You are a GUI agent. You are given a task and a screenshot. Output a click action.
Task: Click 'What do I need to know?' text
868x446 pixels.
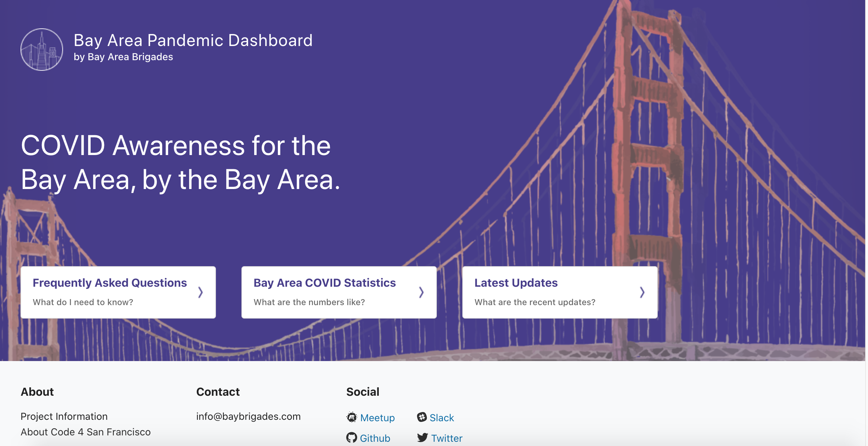coord(83,302)
